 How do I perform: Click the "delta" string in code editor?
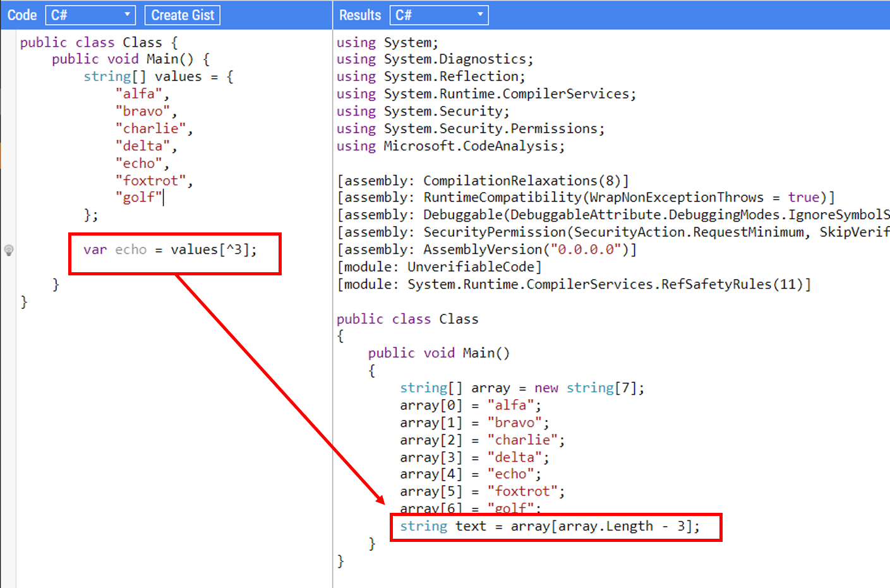tap(143, 146)
